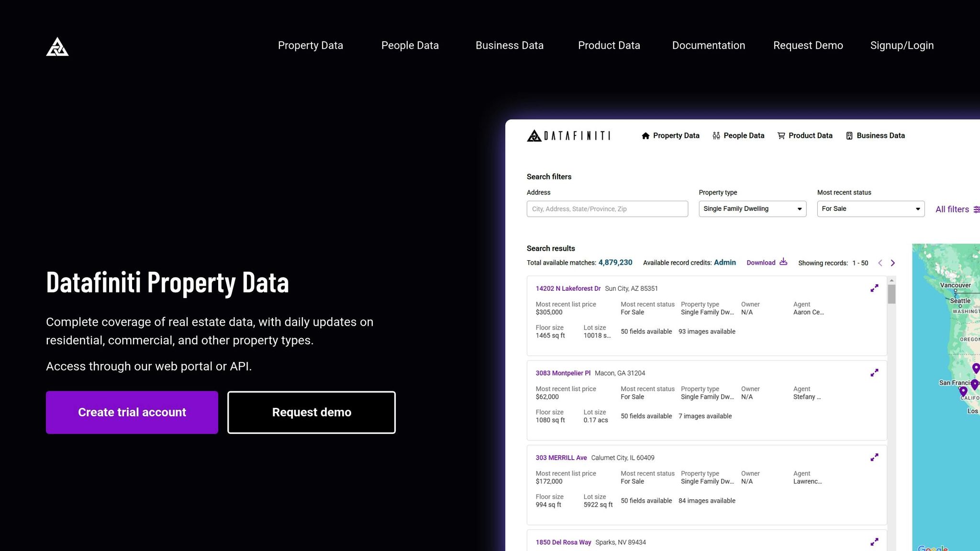The height and width of the screenshot is (551, 980).
Task: Expand the 303 MERRILL Ave record card
Action: pyautogui.click(x=874, y=457)
